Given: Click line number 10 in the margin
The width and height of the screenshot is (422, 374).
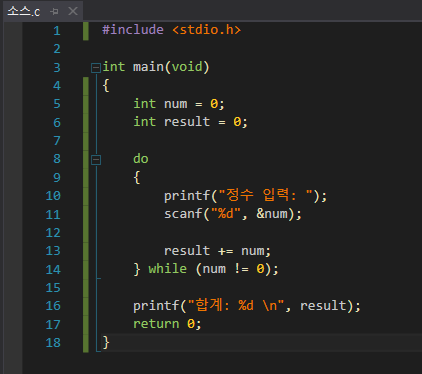Looking at the screenshot, I should pos(53,196).
